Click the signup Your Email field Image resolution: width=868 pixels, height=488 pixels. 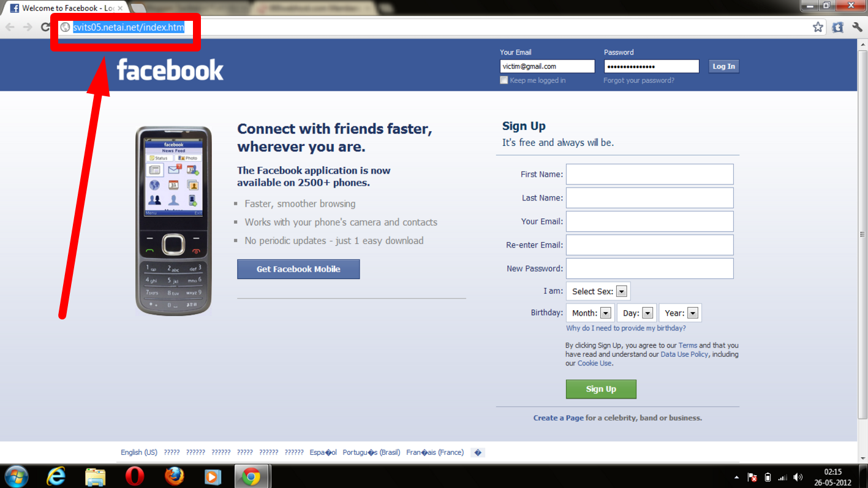(649, 221)
